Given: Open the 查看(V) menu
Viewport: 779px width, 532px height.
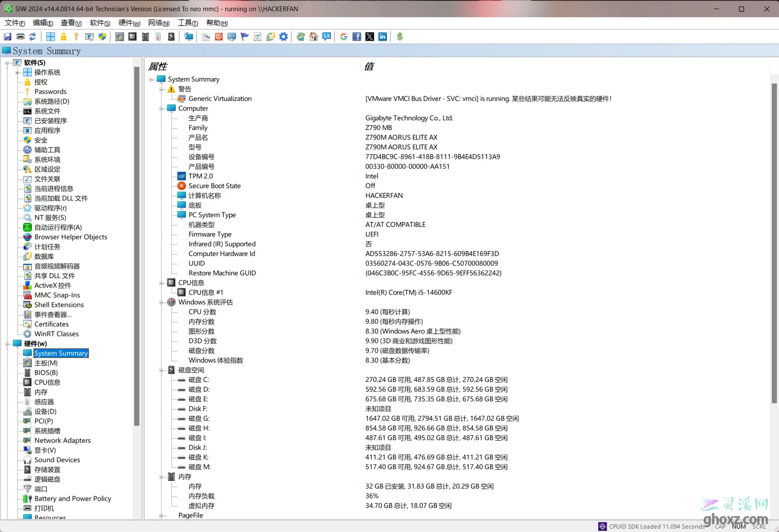Looking at the screenshot, I should 71,23.
